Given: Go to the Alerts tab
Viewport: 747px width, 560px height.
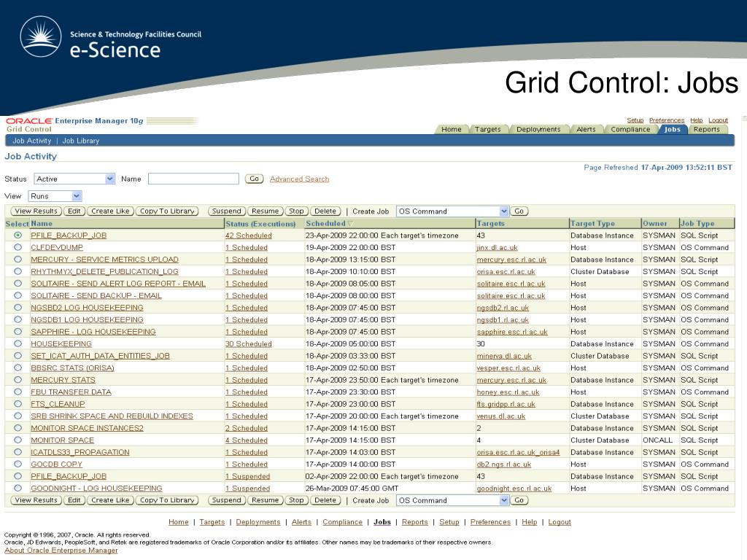Looking at the screenshot, I should (586, 129).
